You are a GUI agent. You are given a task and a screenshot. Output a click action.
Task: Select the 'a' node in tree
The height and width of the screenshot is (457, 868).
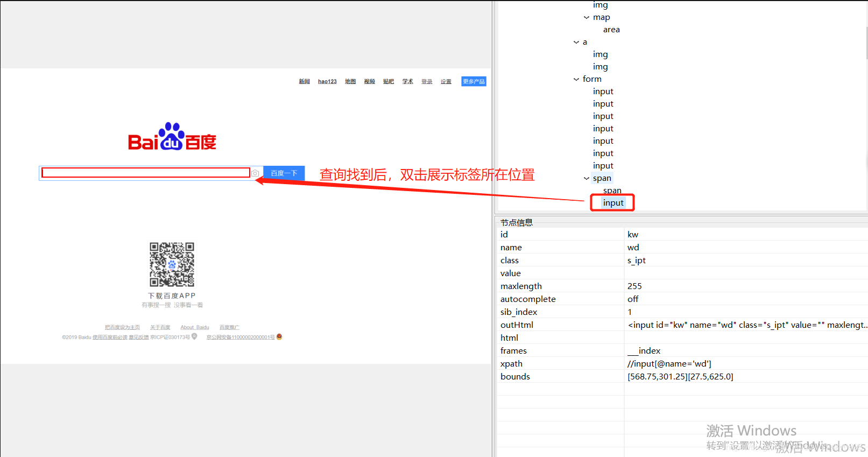click(x=585, y=42)
